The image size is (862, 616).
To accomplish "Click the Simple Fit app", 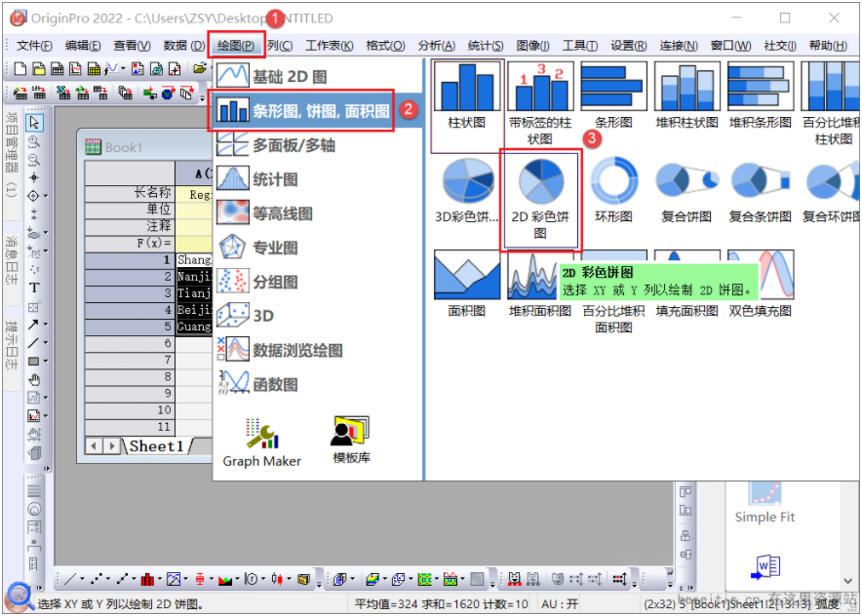I will 764,503.
